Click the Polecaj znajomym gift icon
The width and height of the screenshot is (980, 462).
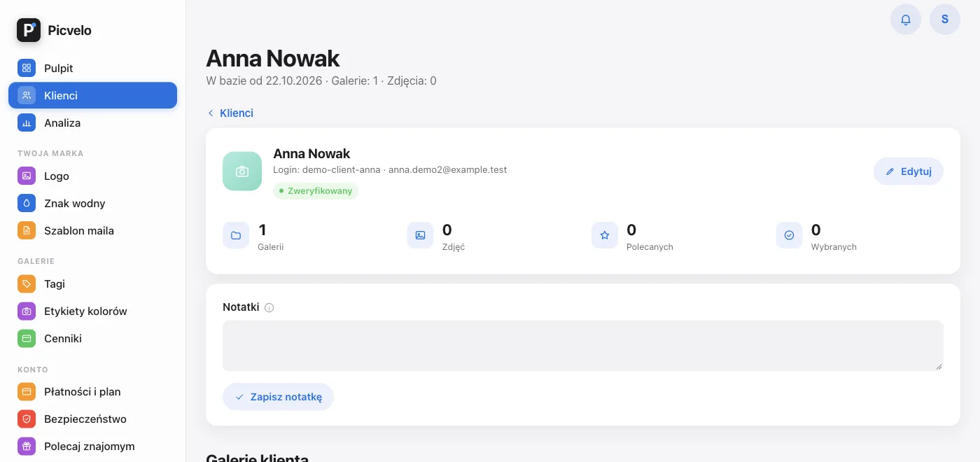coord(27,446)
